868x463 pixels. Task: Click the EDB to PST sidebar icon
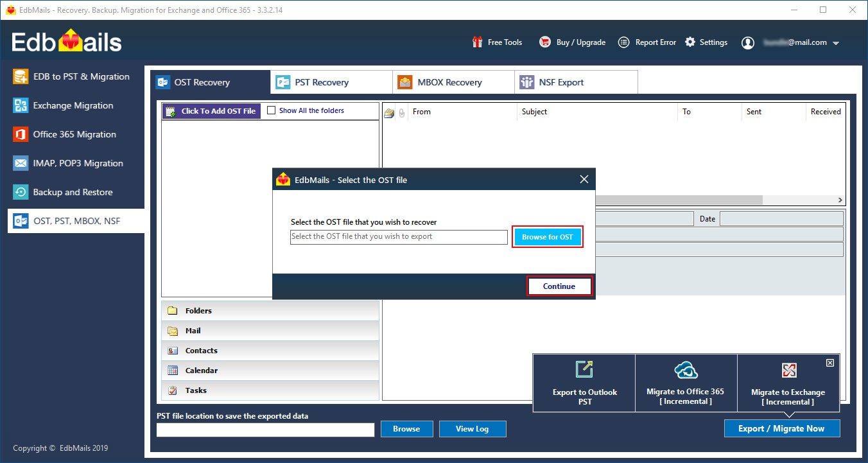21,76
